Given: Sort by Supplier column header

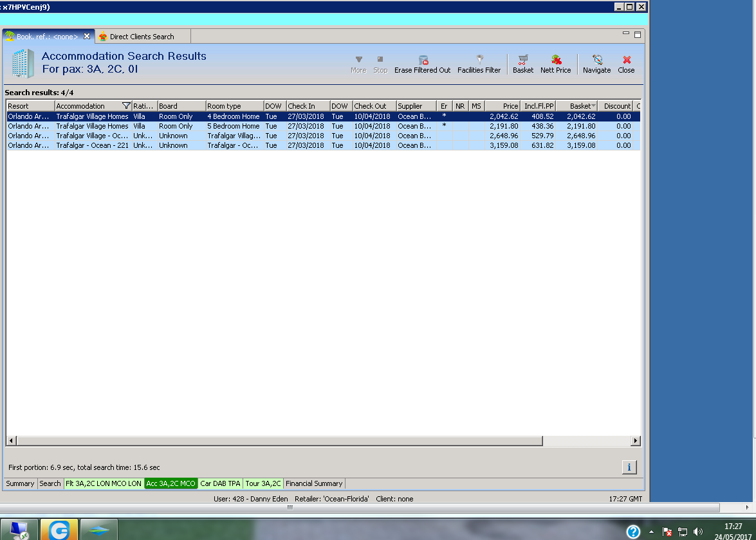Looking at the screenshot, I should 416,106.
